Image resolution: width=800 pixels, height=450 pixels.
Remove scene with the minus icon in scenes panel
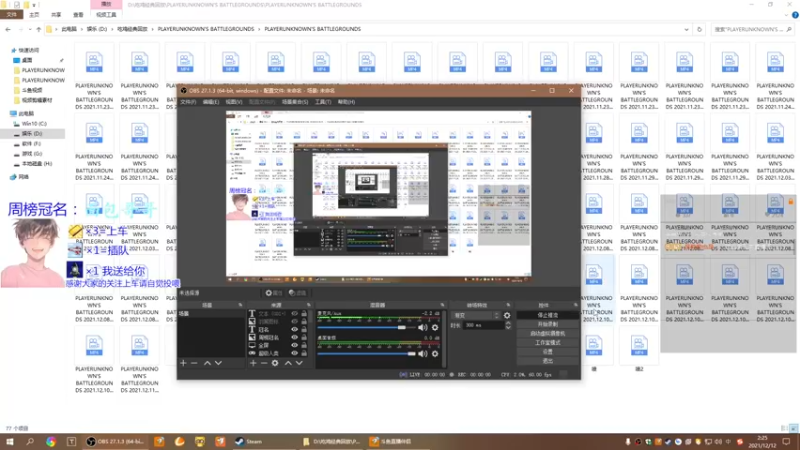pyautogui.click(x=194, y=363)
